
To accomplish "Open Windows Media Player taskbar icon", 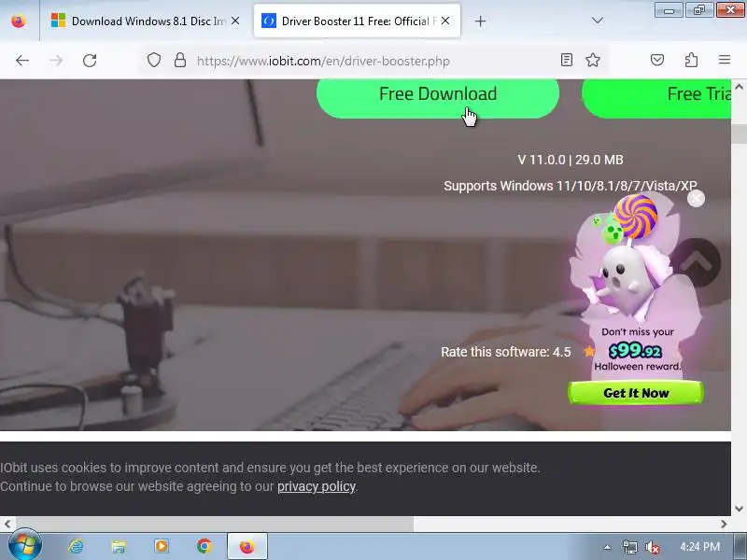I will coord(162,546).
